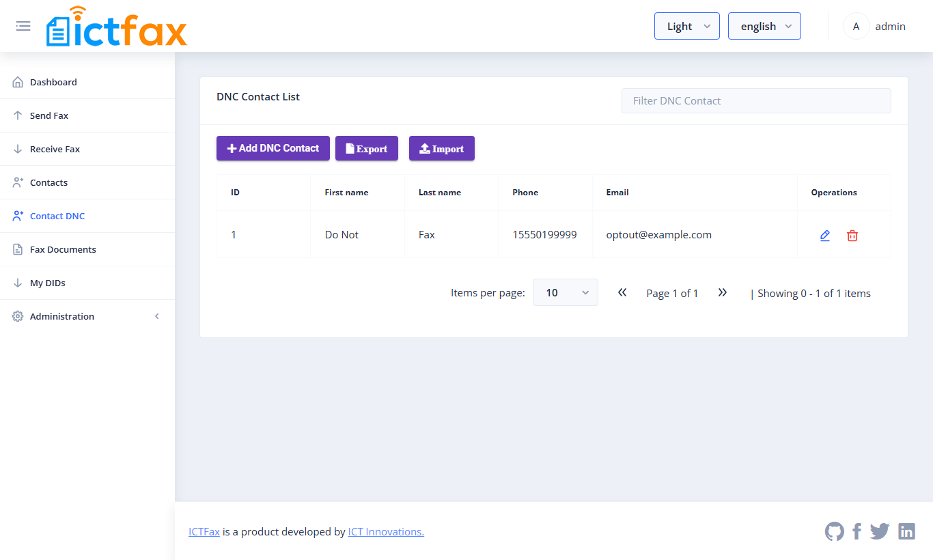Click the Add DNC Contact button

click(x=273, y=148)
